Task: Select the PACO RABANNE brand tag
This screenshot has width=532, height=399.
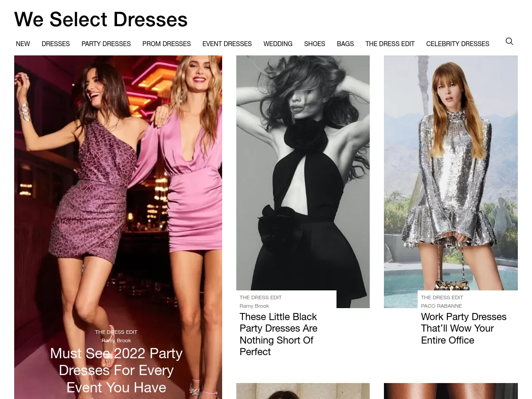Action: 441,306
